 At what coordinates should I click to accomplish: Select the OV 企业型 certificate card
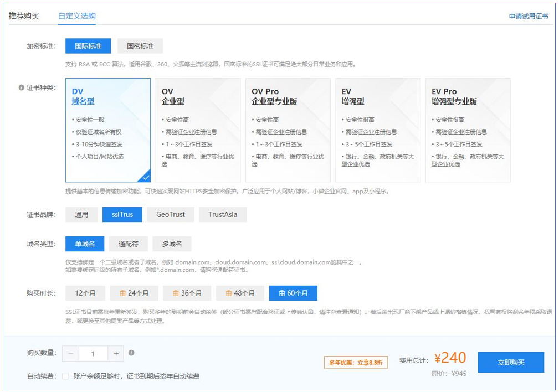(x=198, y=130)
